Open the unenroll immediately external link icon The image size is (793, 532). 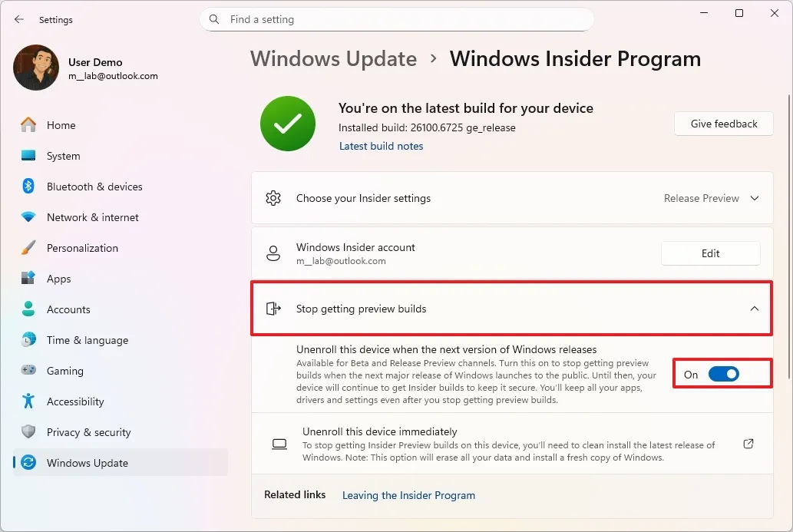click(x=748, y=444)
